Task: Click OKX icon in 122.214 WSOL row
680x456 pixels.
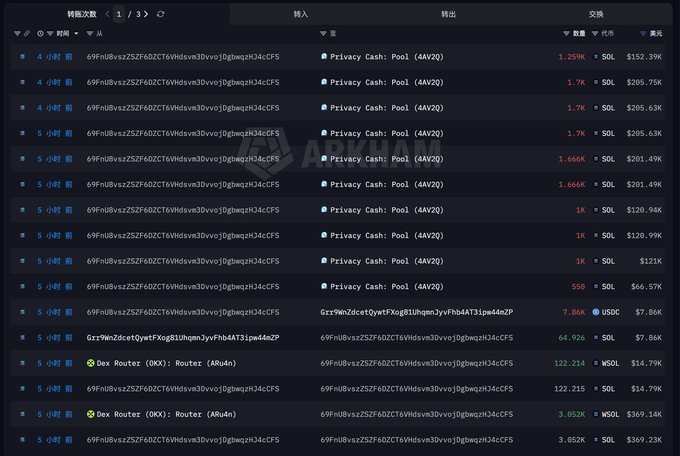Action: point(91,363)
